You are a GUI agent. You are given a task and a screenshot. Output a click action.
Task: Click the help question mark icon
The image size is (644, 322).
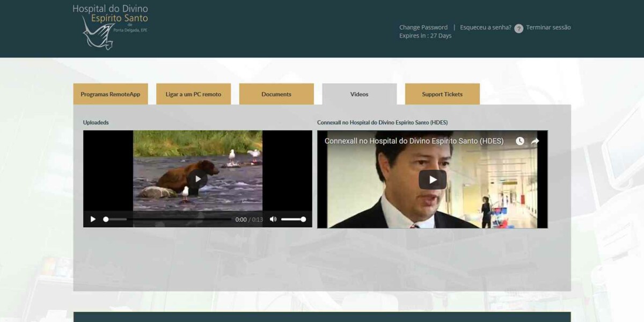[x=518, y=27]
